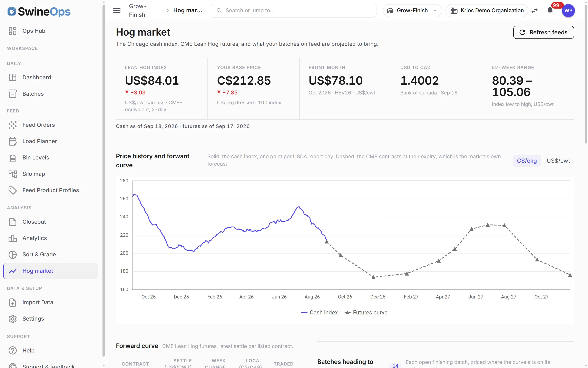
Task: Go to Feed Orders icon
Action: pos(12,125)
